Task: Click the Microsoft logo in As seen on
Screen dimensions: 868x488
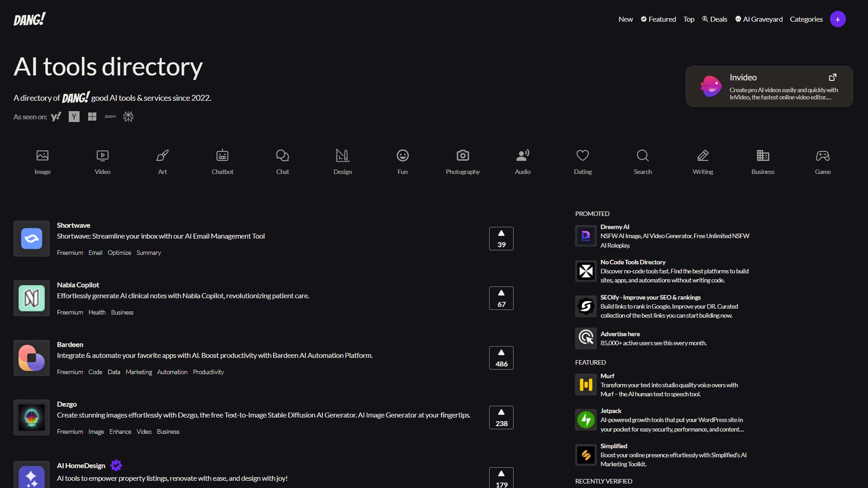Action: tap(92, 117)
